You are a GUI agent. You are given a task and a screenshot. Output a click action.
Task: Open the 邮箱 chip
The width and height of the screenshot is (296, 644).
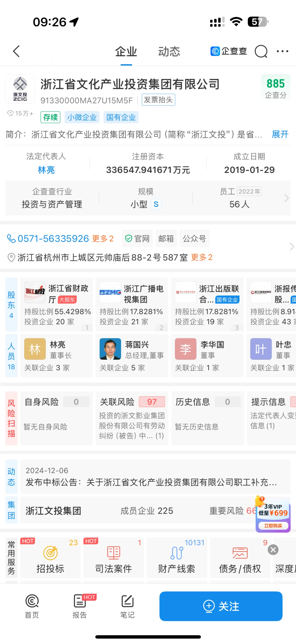tap(166, 238)
